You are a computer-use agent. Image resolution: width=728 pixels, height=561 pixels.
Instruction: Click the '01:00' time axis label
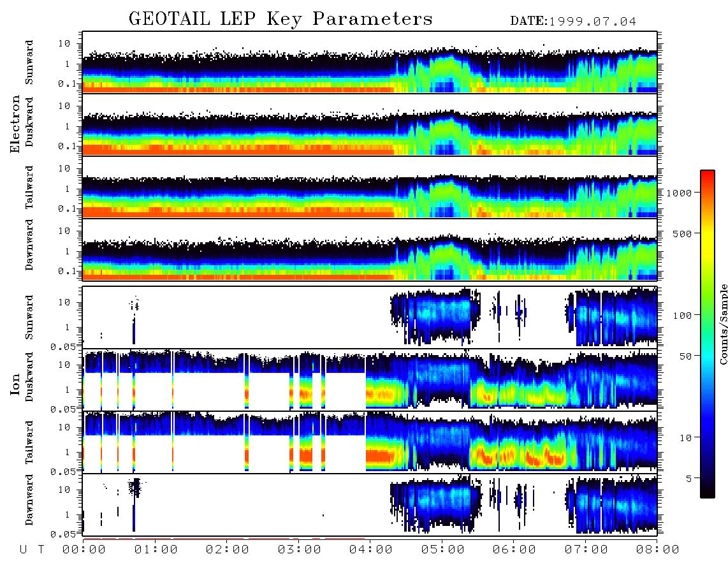(x=156, y=550)
